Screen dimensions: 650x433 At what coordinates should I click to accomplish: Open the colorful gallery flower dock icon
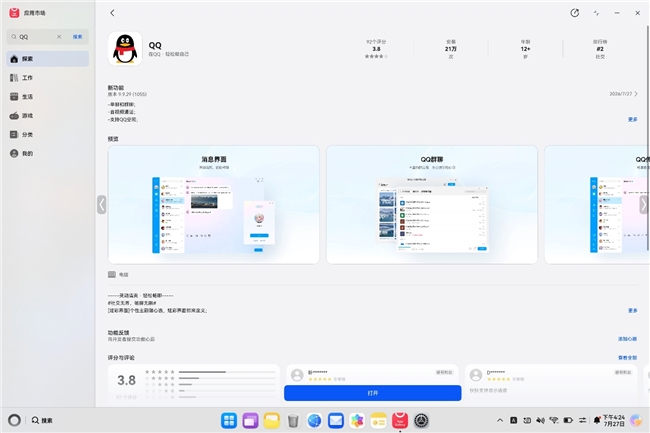[x=357, y=421]
